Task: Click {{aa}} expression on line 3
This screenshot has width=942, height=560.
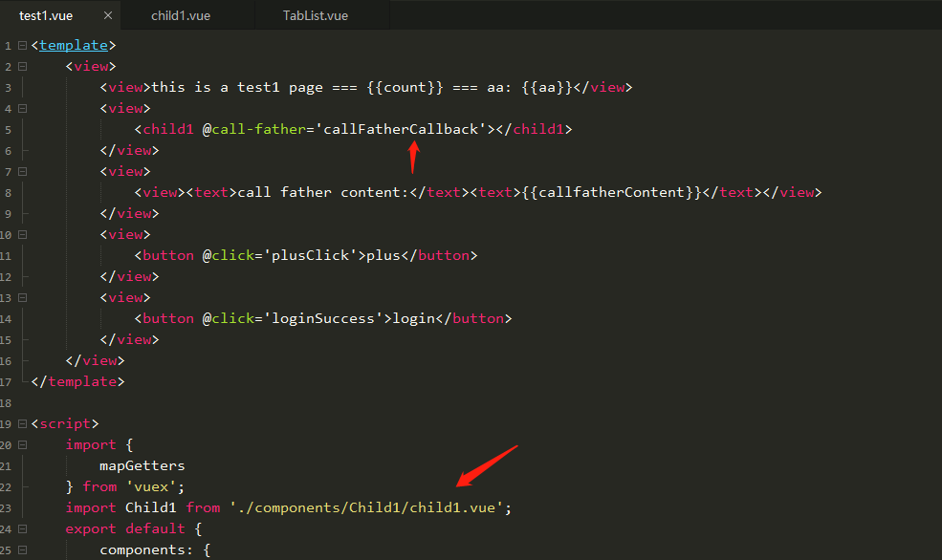Action: (x=547, y=87)
